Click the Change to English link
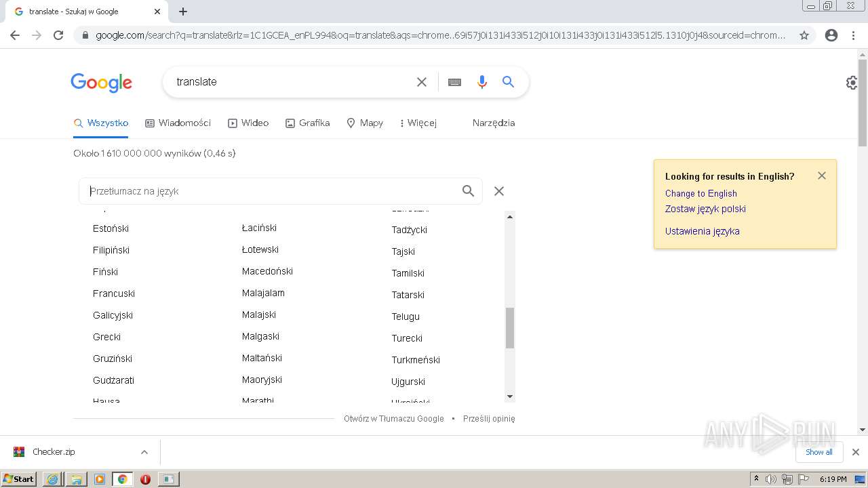Screen dimensions: 868x488 pos(701,193)
